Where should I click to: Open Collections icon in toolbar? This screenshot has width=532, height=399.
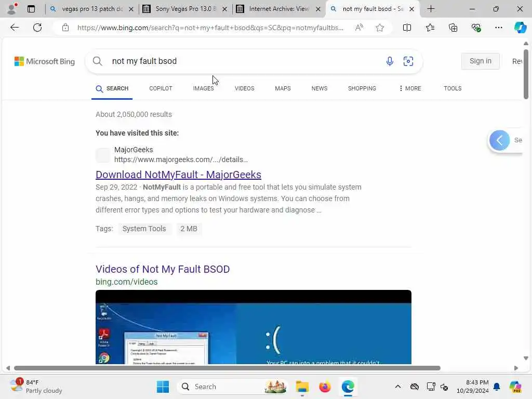(x=453, y=28)
